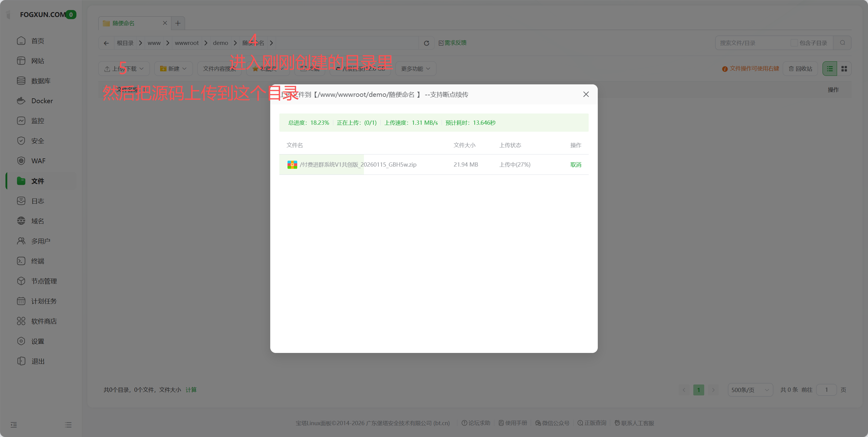Screen dimensions: 868x437
Task: Click the back arrow in path bar
Action: point(106,43)
